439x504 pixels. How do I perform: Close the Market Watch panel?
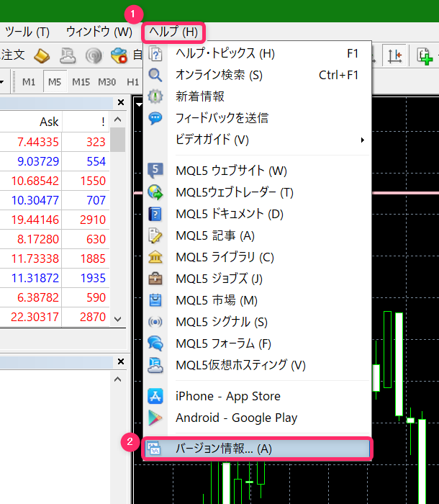(121, 102)
